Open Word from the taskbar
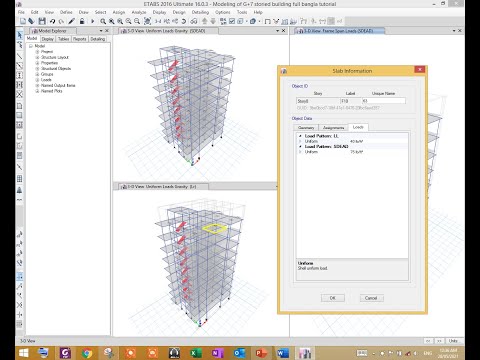 click(283, 353)
